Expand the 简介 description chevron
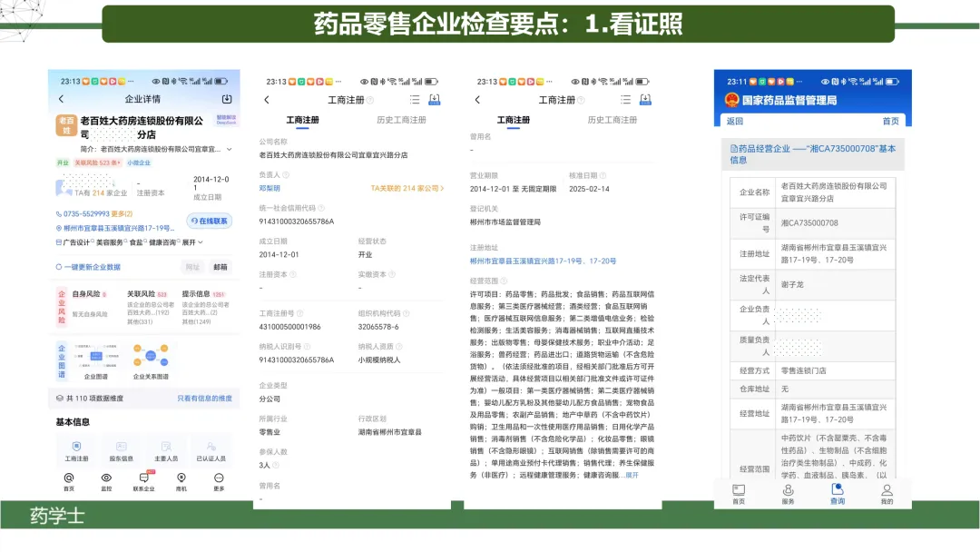The image size is (980, 552). (x=230, y=150)
